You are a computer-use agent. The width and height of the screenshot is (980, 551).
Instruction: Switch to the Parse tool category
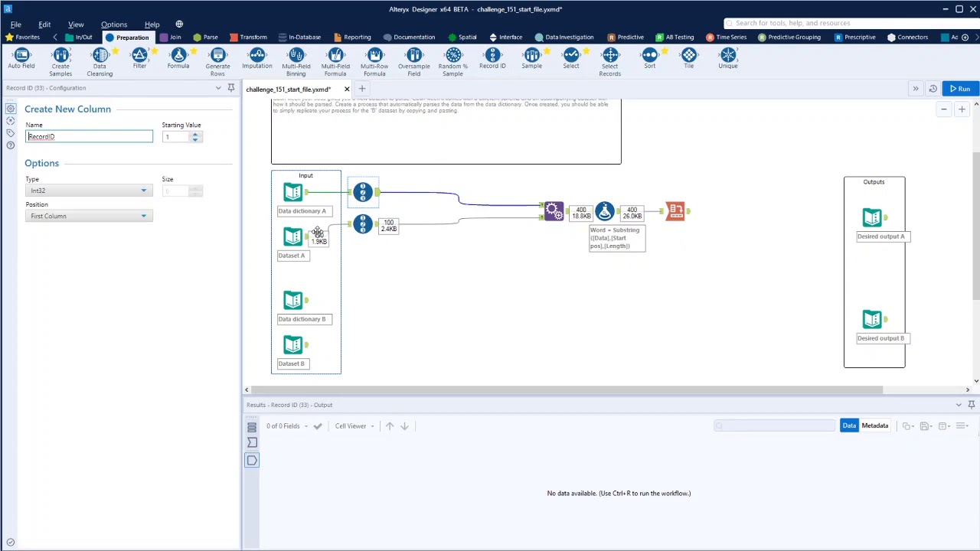pyautogui.click(x=206, y=37)
